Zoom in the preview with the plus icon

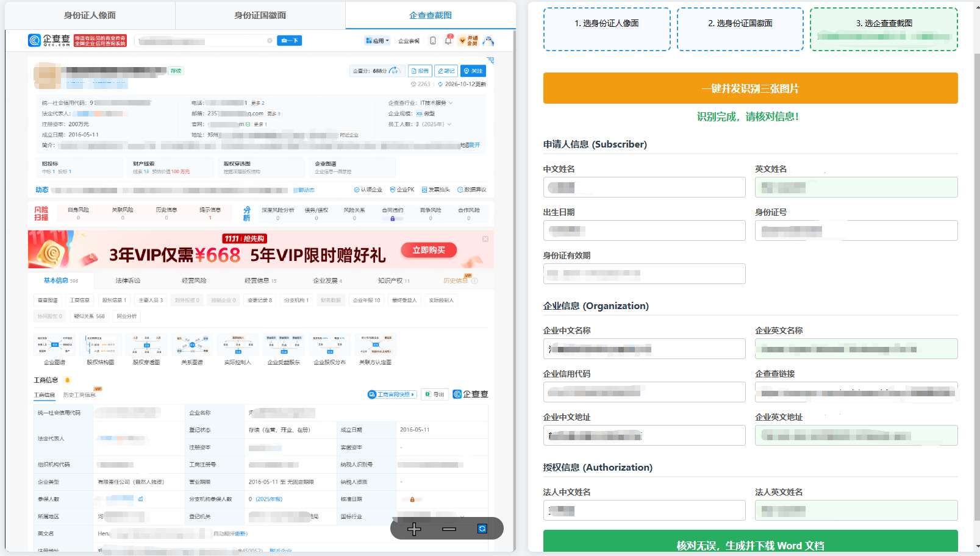(x=414, y=529)
